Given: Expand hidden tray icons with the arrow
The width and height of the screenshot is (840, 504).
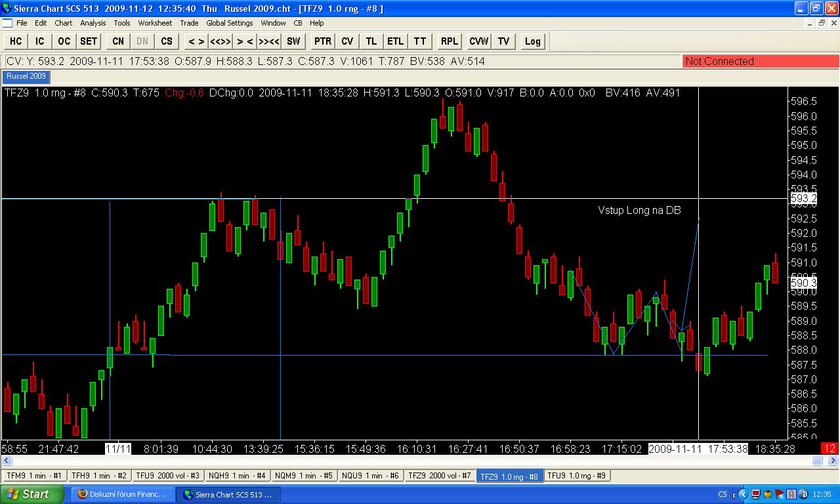Looking at the screenshot, I should point(744,494).
